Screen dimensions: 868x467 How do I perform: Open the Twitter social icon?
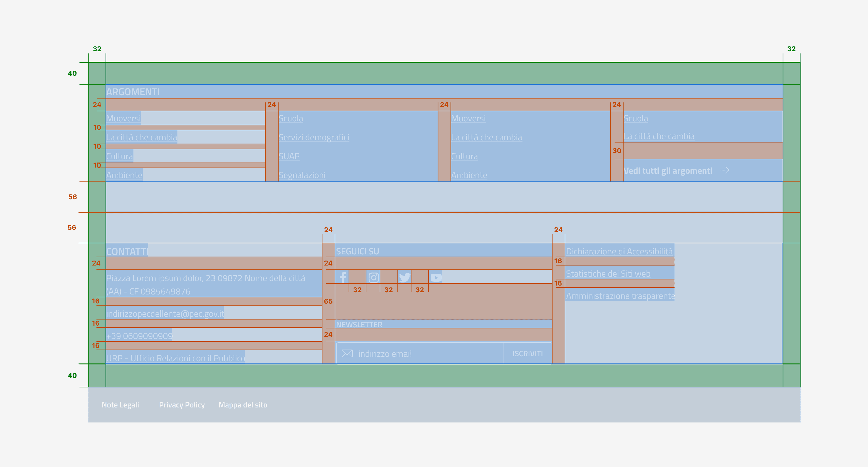click(x=404, y=277)
